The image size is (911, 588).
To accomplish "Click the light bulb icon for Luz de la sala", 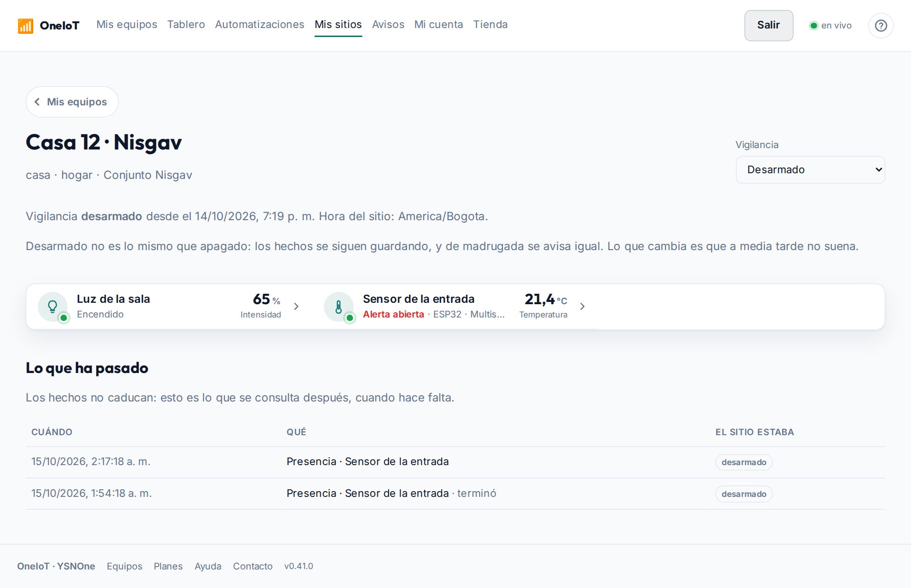I will 53,307.
